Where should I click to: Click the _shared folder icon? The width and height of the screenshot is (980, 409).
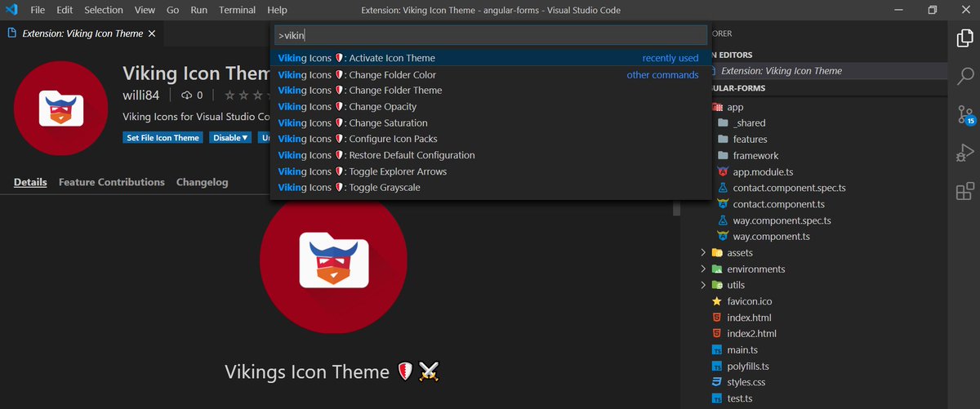coord(722,123)
